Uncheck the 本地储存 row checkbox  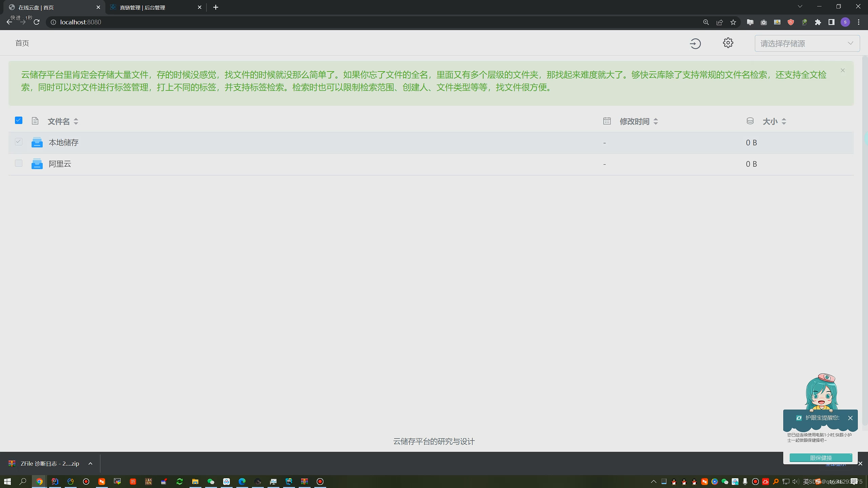point(18,142)
